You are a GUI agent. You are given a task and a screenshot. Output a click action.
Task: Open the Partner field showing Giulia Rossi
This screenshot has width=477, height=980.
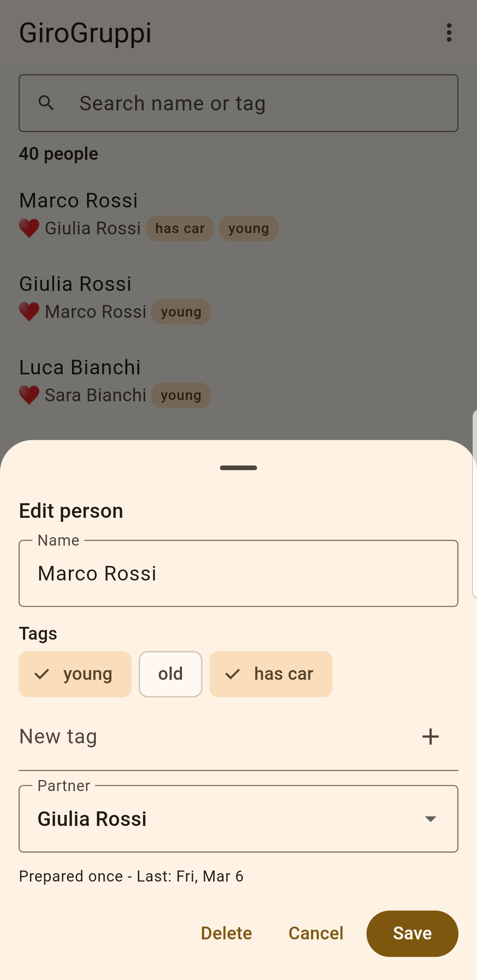click(x=238, y=819)
